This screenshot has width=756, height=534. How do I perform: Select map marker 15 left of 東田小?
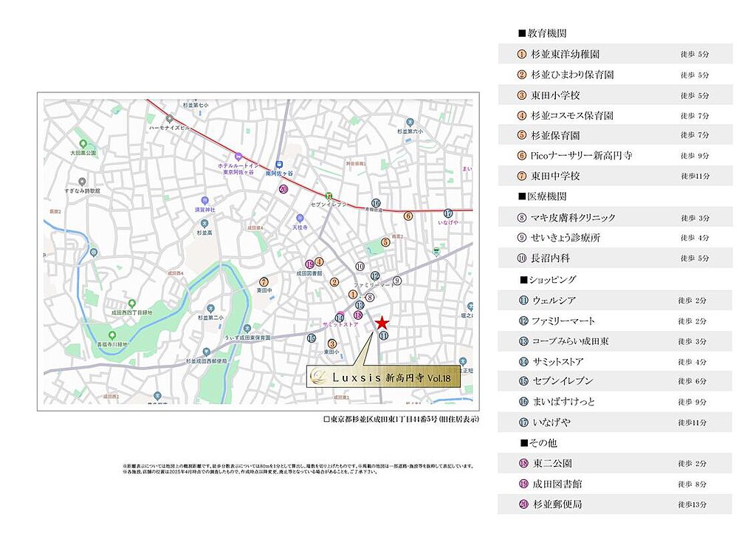pyautogui.click(x=312, y=338)
